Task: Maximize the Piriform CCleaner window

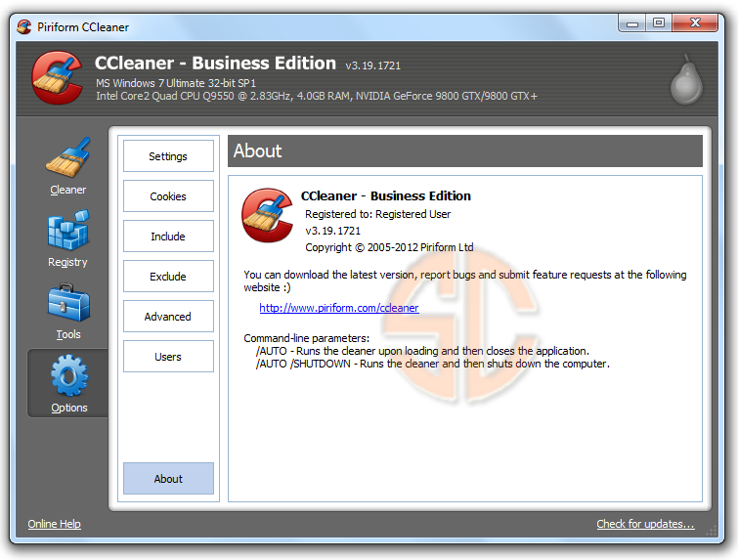Action: click(659, 23)
